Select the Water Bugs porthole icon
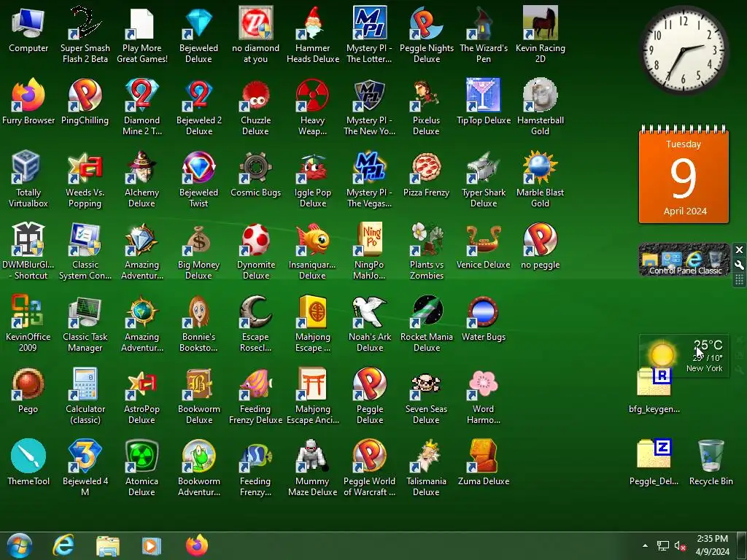This screenshot has height=560, width=747. point(484,312)
